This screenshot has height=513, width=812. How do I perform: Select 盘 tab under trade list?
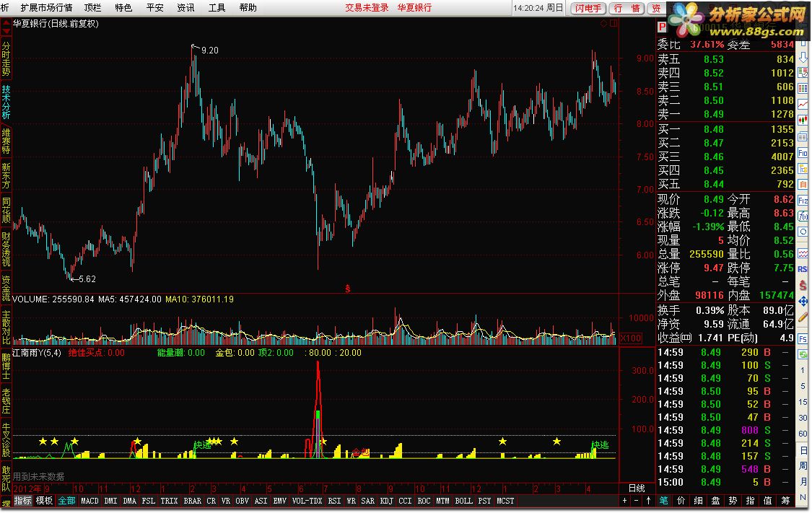[x=715, y=501]
